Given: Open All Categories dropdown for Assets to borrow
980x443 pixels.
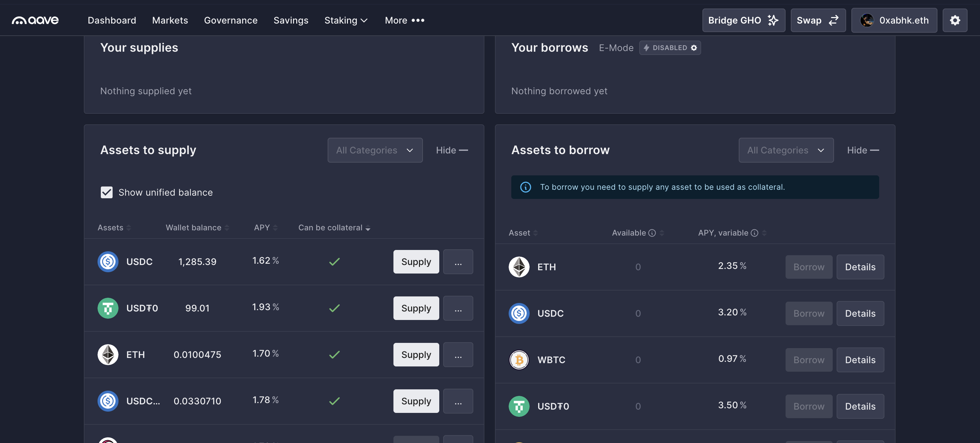Looking at the screenshot, I should click(786, 150).
